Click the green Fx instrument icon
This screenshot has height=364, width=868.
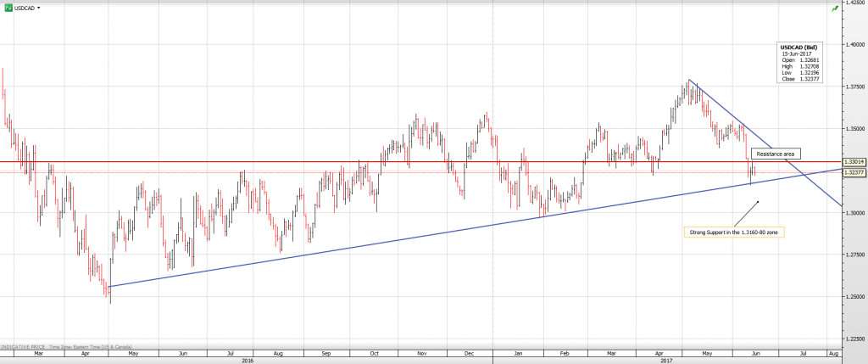(8, 7)
